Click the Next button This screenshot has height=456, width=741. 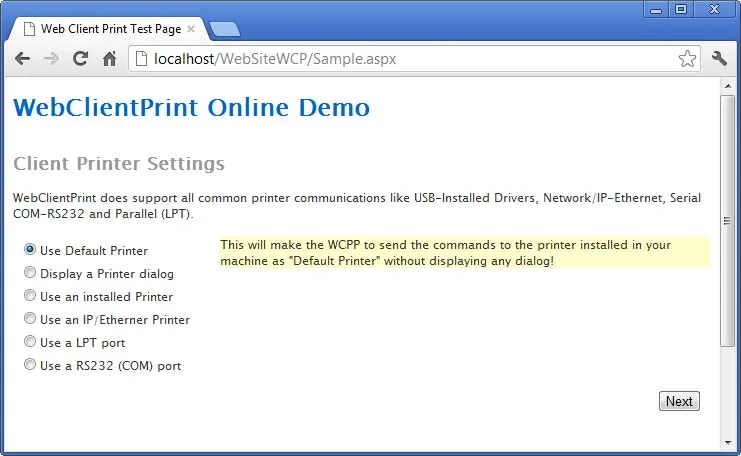[679, 401]
